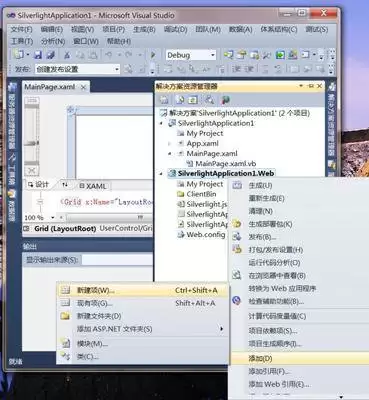This screenshot has width=369, height=400.
Task: Collapse the MainPage.xaml node
Action: pos(170,154)
